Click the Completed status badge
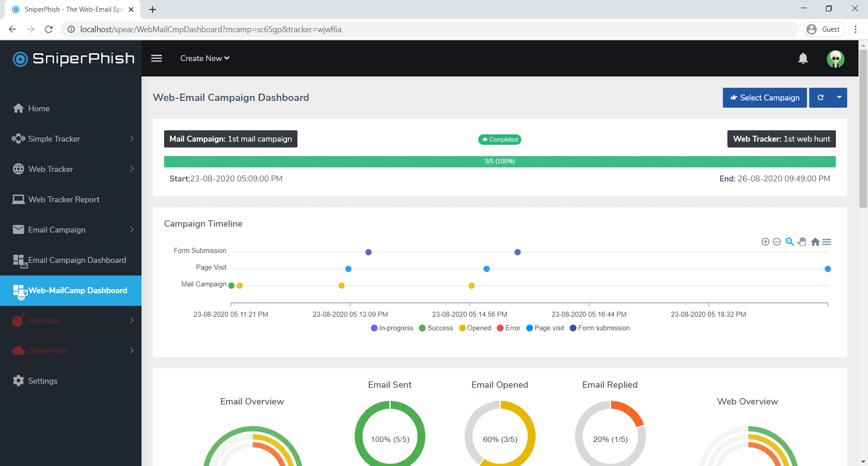The image size is (868, 466). tap(500, 139)
